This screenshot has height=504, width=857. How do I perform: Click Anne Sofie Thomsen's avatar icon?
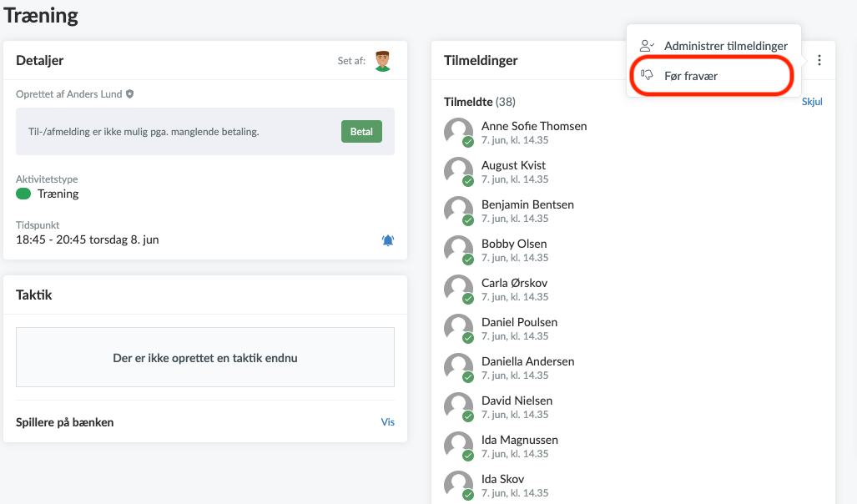coord(458,132)
